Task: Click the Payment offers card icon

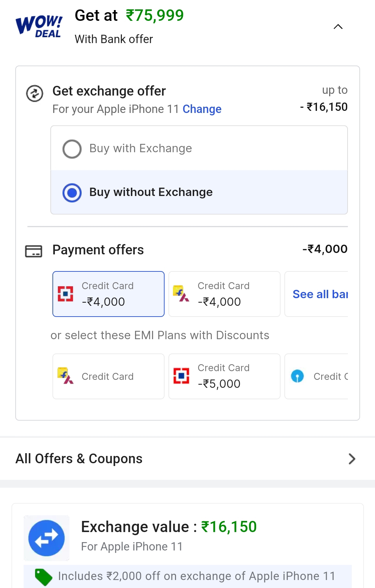Action: coord(34,251)
